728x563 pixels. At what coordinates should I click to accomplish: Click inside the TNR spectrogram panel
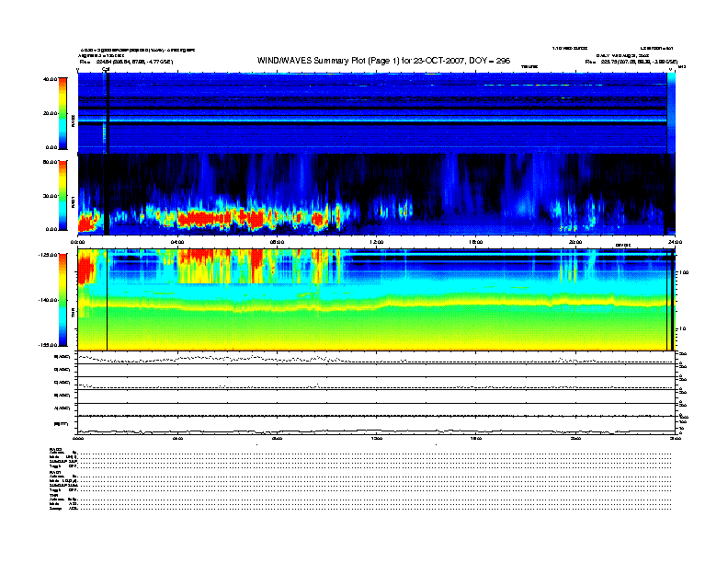click(x=376, y=300)
